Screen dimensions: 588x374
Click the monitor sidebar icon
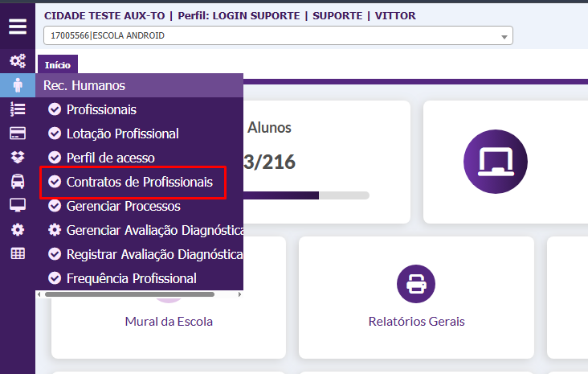pyautogui.click(x=17, y=205)
